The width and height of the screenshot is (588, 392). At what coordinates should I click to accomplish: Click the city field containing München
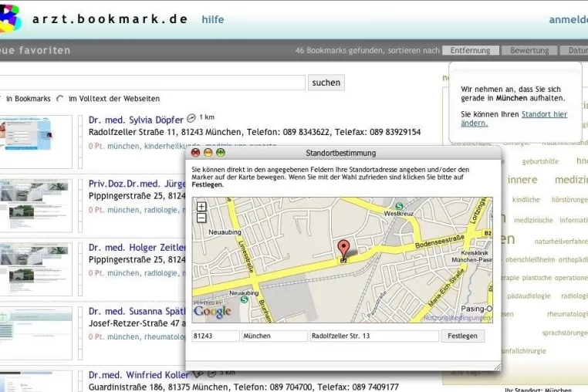click(x=275, y=336)
